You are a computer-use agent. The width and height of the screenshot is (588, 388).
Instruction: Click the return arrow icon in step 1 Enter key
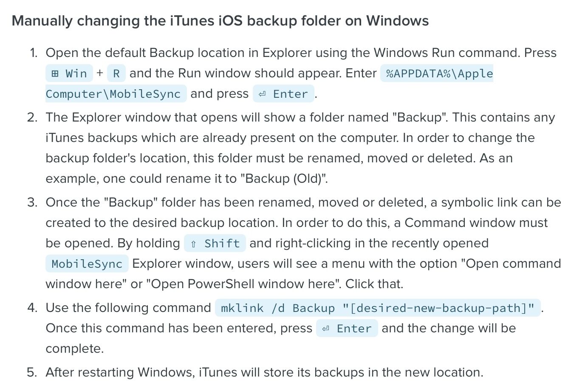(262, 94)
